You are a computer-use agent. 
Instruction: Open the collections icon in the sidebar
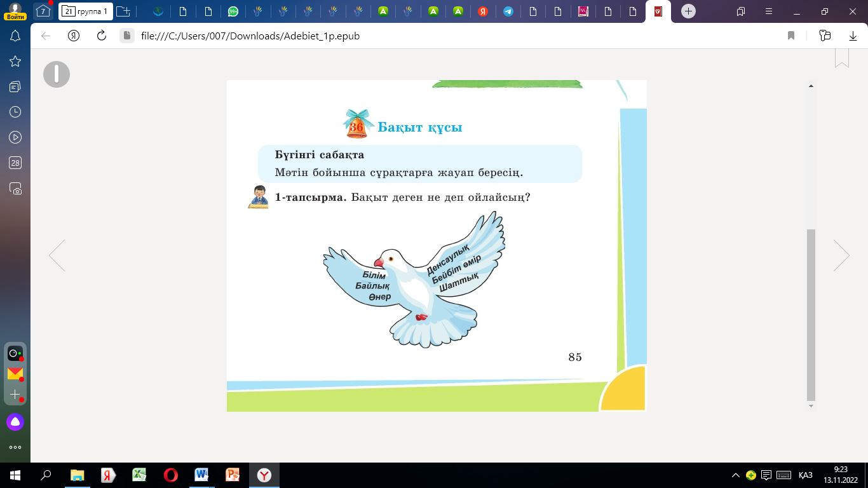(x=15, y=86)
